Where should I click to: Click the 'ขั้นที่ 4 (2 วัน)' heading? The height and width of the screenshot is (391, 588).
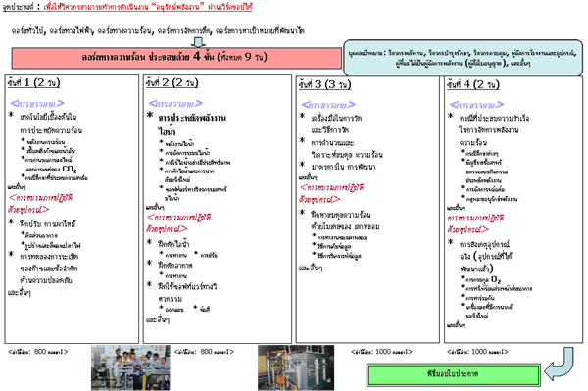473,84
